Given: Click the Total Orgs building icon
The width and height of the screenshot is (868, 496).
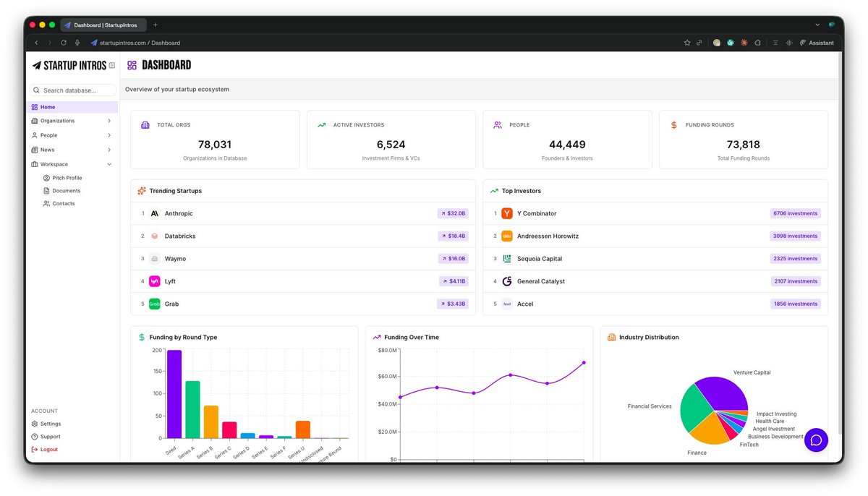Looking at the screenshot, I should click(x=145, y=125).
